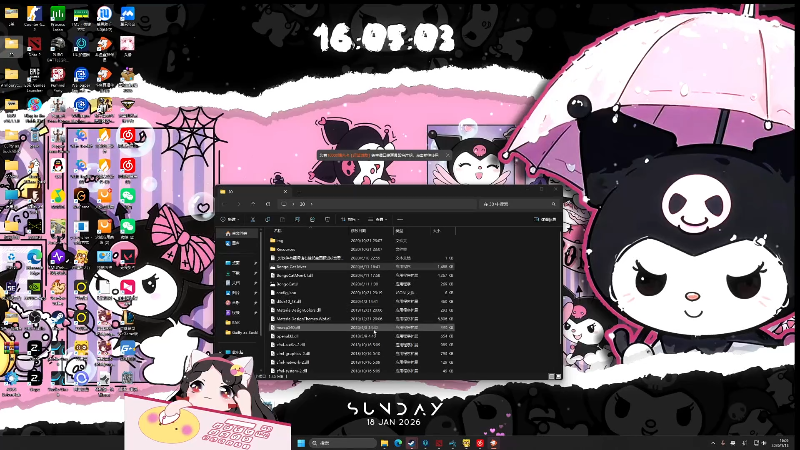Click the taskbar search box
Viewport: 800px width, 450px height.
(343, 443)
